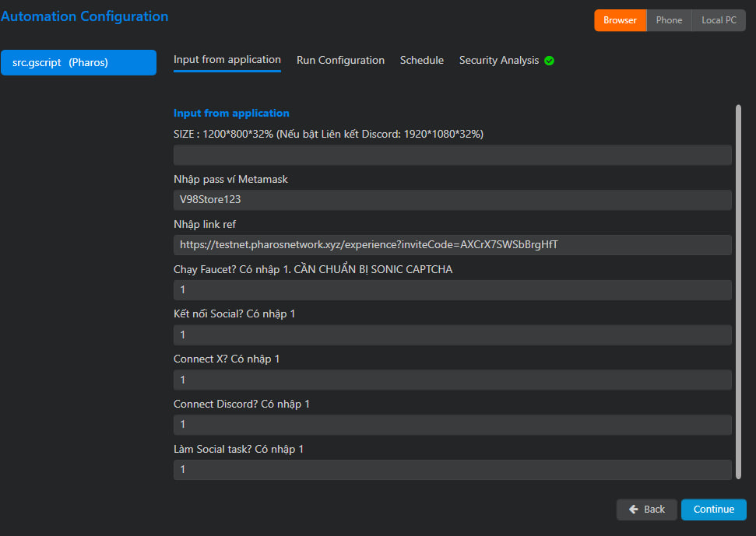756x536 pixels.
Task: Select the src.gscript (Pharos) script item
Action: coord(79,62)
